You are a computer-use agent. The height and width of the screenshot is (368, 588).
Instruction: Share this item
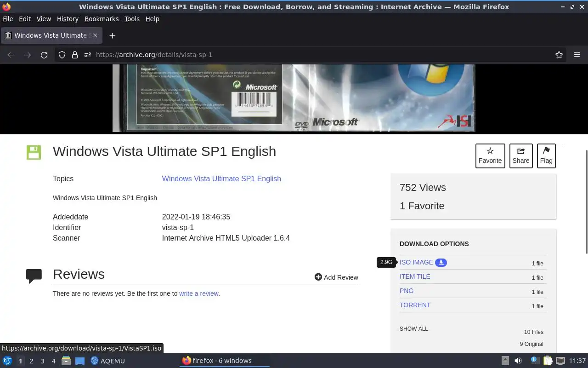521,155
